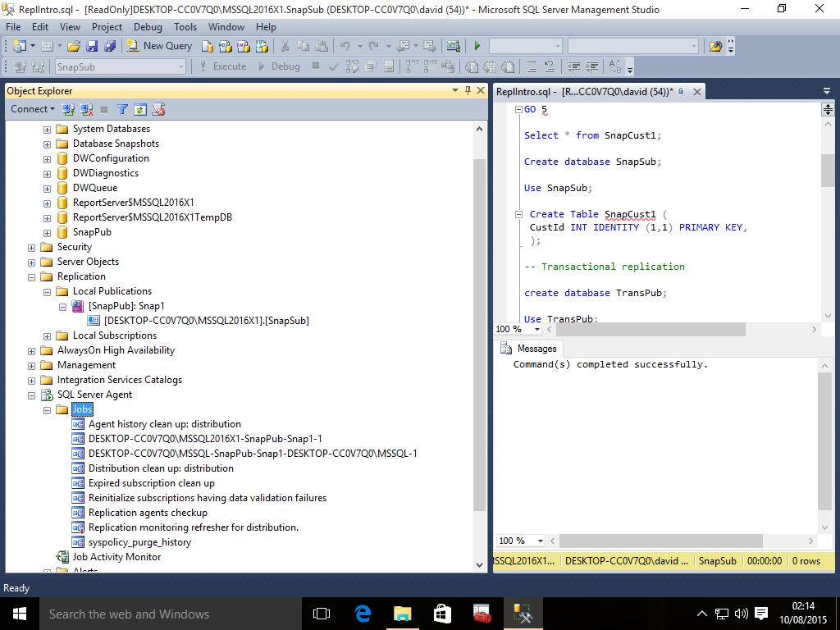Refresh the Object Explorer tree
Screen dimensions: 840x630
point(140,109)
